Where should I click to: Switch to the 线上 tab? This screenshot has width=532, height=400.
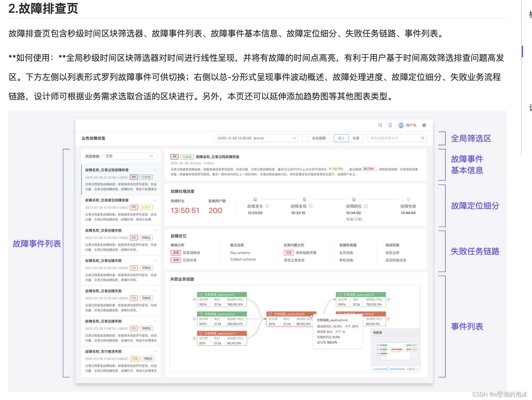[341, 138]
